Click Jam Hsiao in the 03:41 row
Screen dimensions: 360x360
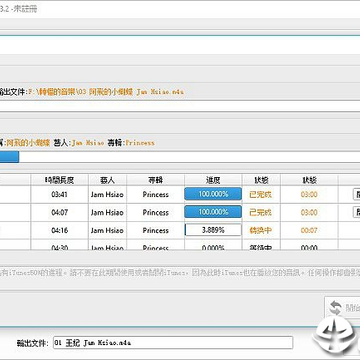(107, 194)
